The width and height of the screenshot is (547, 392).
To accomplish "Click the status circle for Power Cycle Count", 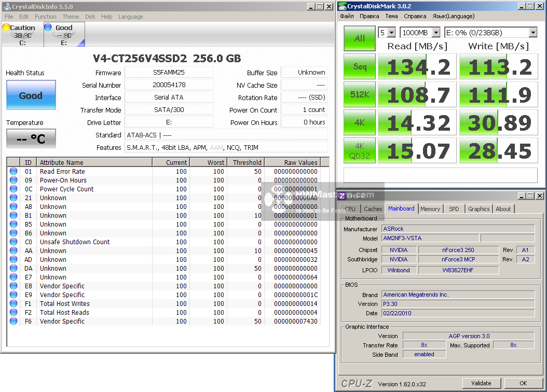I will click(x=13, y=189).
